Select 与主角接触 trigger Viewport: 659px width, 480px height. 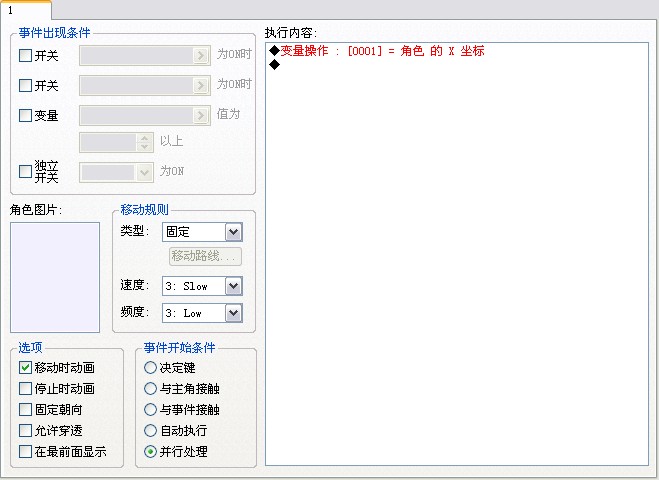[150, 388]
